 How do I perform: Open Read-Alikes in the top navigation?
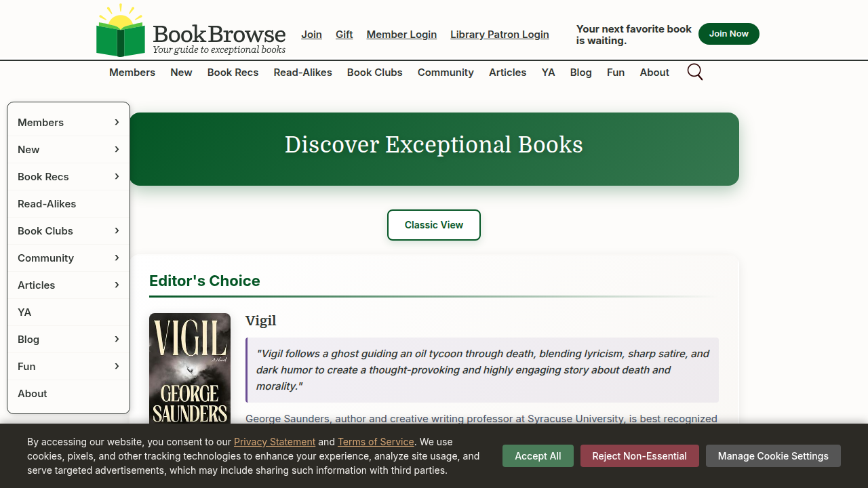(x=302, y=73)
